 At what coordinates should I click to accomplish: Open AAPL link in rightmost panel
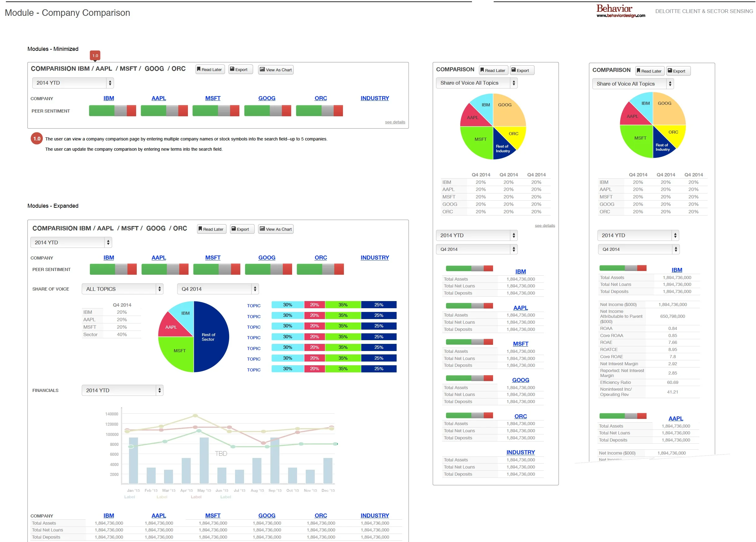point(676,418)
